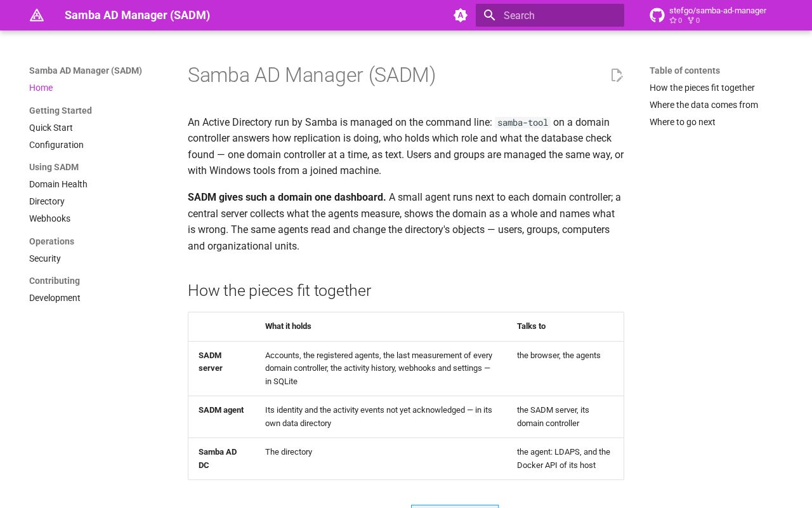The height and width of the screenshot is (508, 812).
Task: Click the header bar title 'Samba AD Manager (SADM)'
Action: (x=137, y=15)
